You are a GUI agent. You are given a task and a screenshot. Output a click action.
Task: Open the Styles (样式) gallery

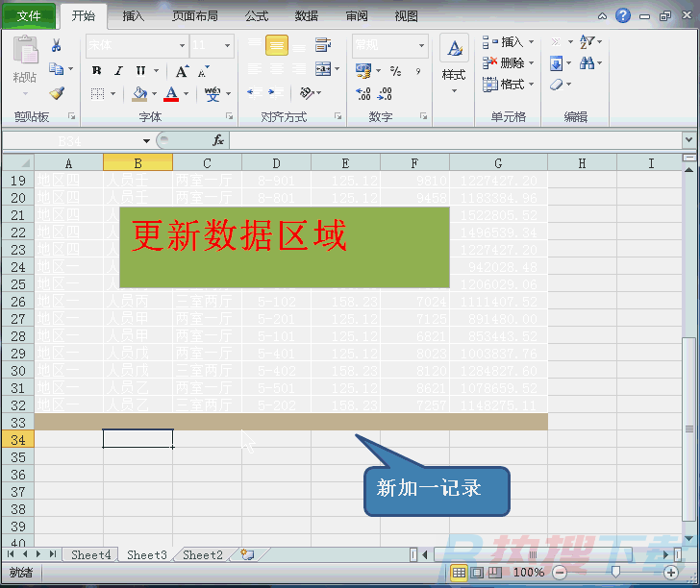(x=454, y=62)
